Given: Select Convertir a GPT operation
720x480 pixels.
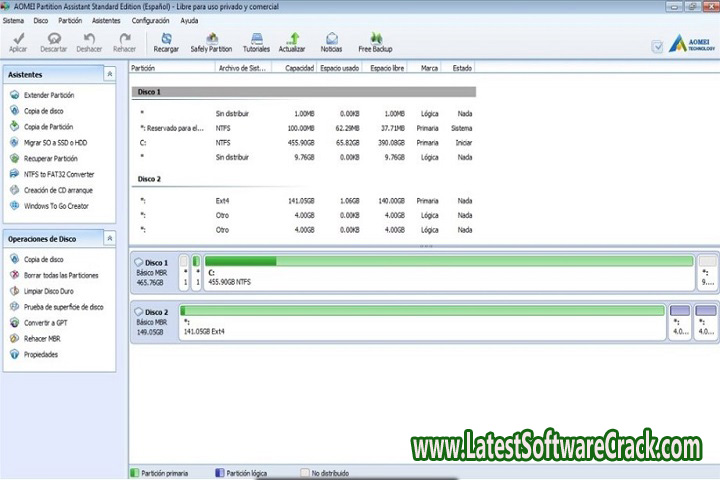Looking at the screenshot, I should coord(48,323).
